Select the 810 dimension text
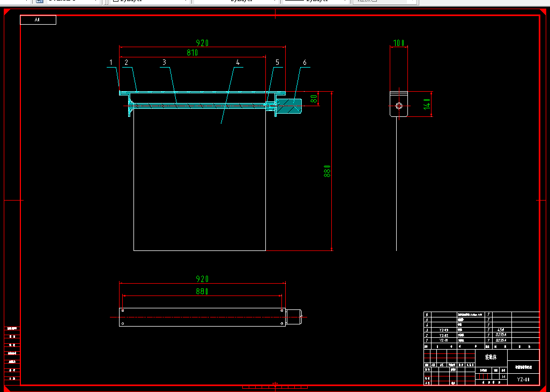 point(192,53)
